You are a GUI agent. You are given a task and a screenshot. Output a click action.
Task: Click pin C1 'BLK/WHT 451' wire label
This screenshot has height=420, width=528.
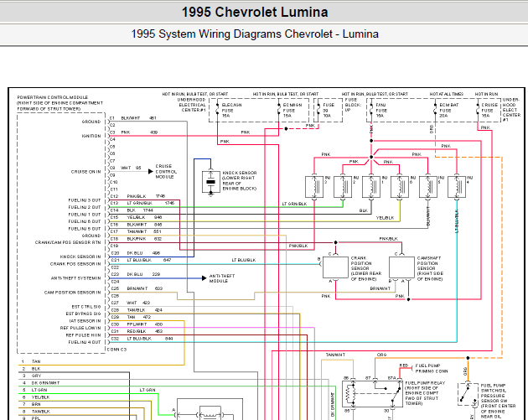(138, 118)
